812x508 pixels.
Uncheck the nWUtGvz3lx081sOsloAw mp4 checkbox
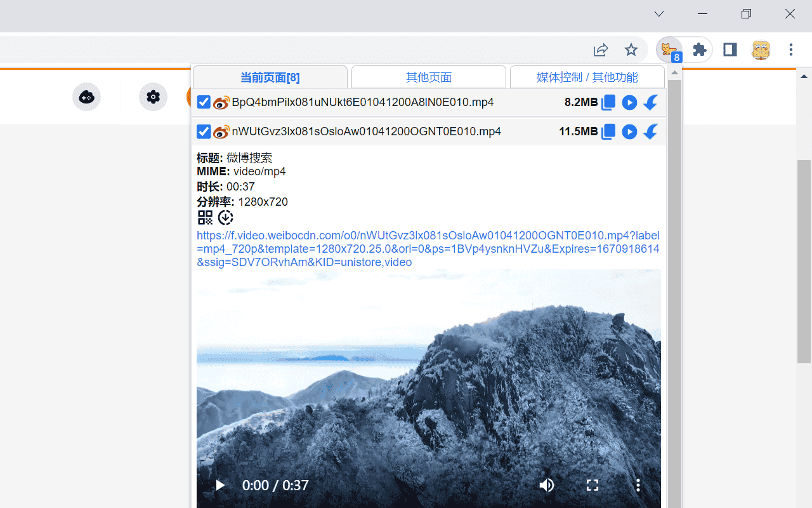tap(203, 131)
